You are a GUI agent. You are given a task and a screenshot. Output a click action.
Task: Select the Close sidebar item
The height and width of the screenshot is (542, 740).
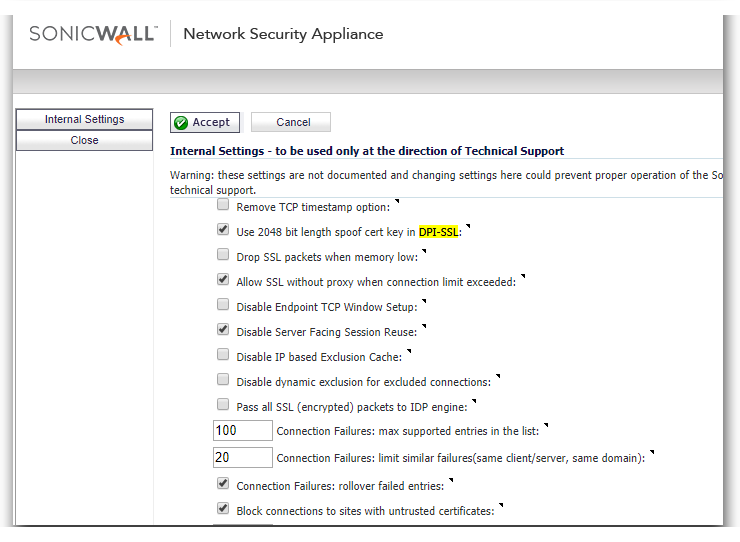[84, 140]
